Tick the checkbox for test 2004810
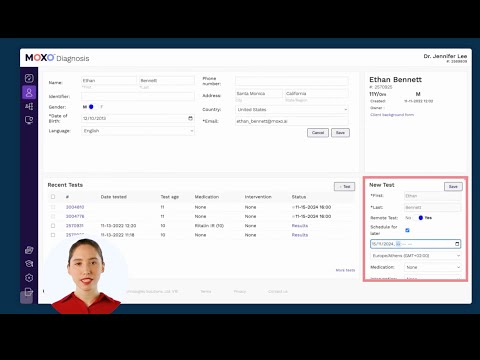Image resolution: width=480 pixels, height=360 pixels. [53, 207]
